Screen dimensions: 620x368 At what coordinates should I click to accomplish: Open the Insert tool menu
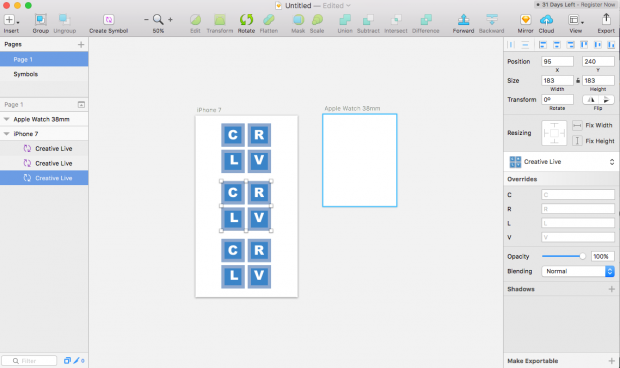[11, 20]
